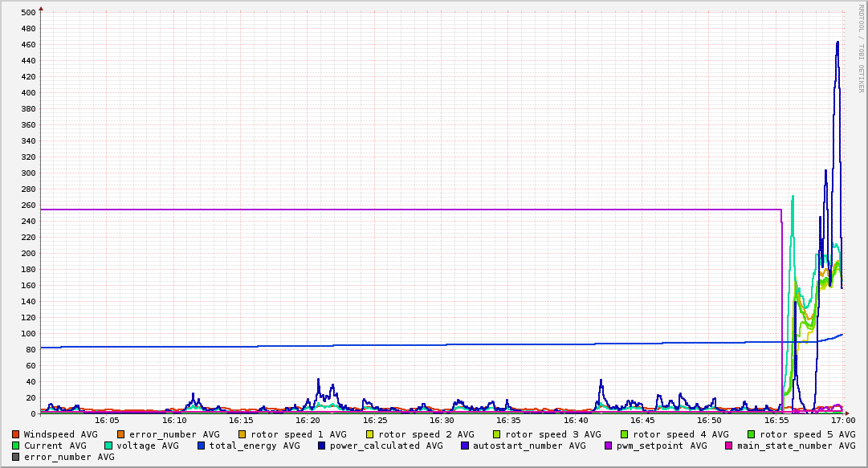The height and width of the screenshot is (468, 868).
Task: Click the rotor speed 5 AVG legend square
Action: (752, 434)
